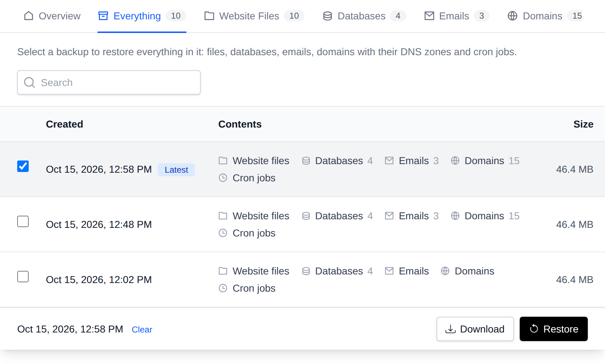Click database icon in 12:02 PM row
Screen dimensions: 605x364
[306, 271]
